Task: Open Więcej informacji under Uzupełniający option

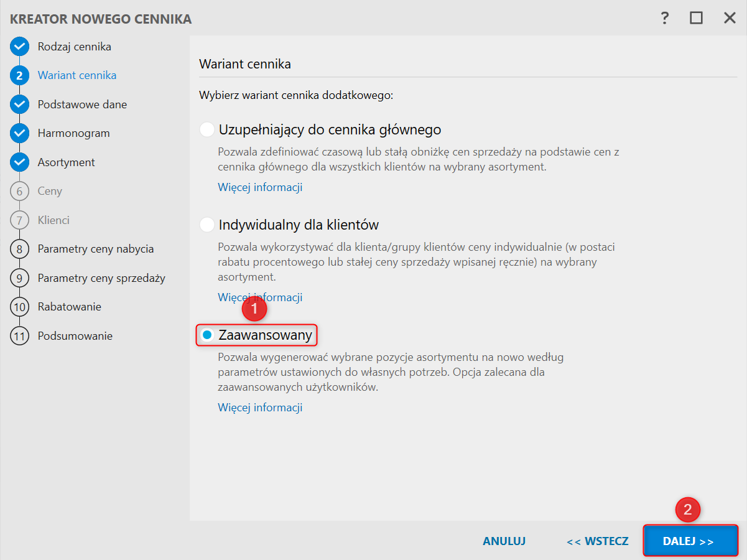Action: (260, 187)
